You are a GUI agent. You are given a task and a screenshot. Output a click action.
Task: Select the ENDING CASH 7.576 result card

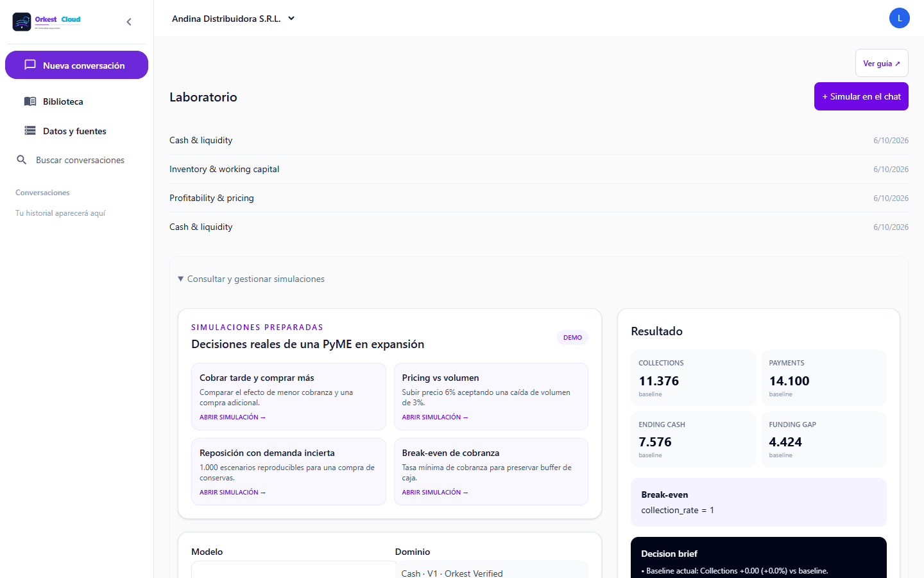pyautogui.click(x=694, y=439)
